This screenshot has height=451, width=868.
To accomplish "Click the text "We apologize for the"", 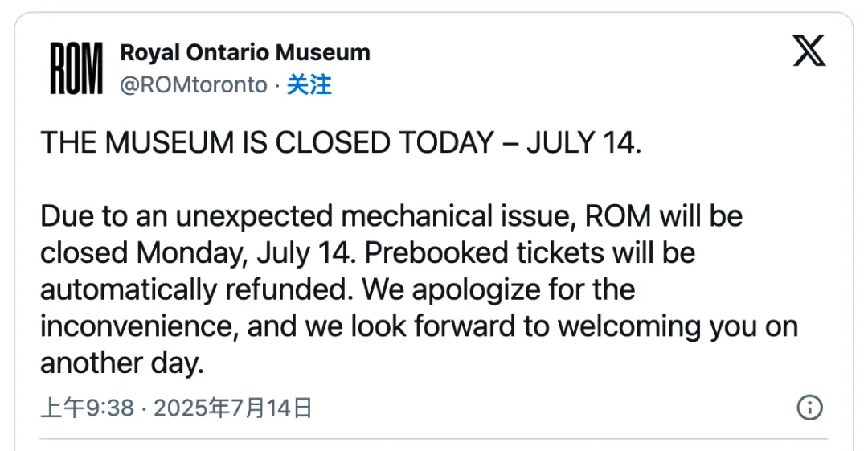I will [499, 289].
